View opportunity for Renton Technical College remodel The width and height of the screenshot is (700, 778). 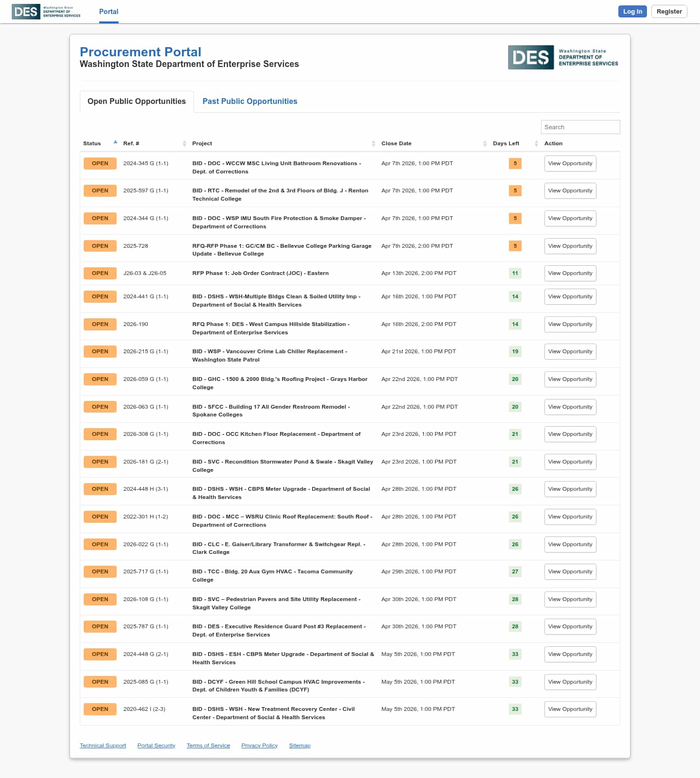pos(570,190)
